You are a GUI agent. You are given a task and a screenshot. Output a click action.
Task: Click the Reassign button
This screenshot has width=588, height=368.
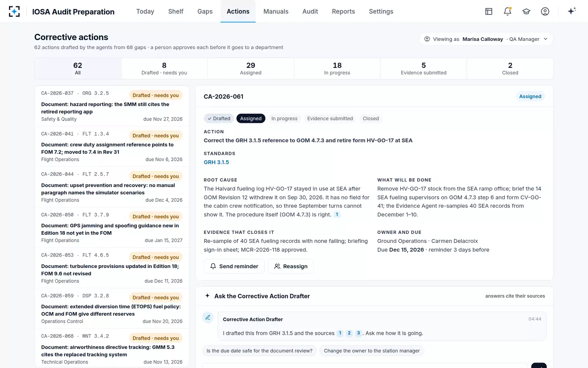(291, 266)
